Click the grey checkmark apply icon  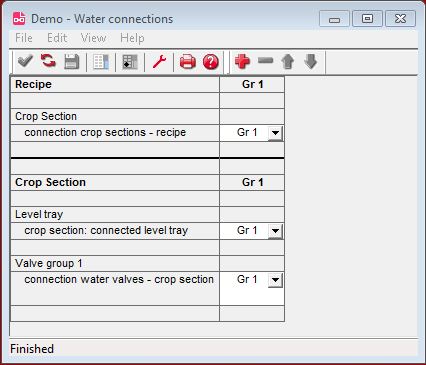(25, 61)
